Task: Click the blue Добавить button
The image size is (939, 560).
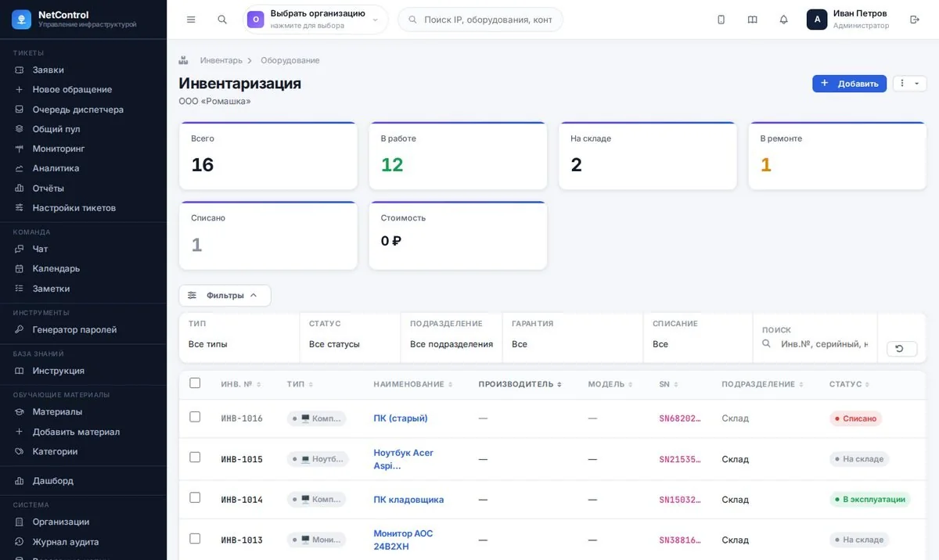Action: [849, 84]
